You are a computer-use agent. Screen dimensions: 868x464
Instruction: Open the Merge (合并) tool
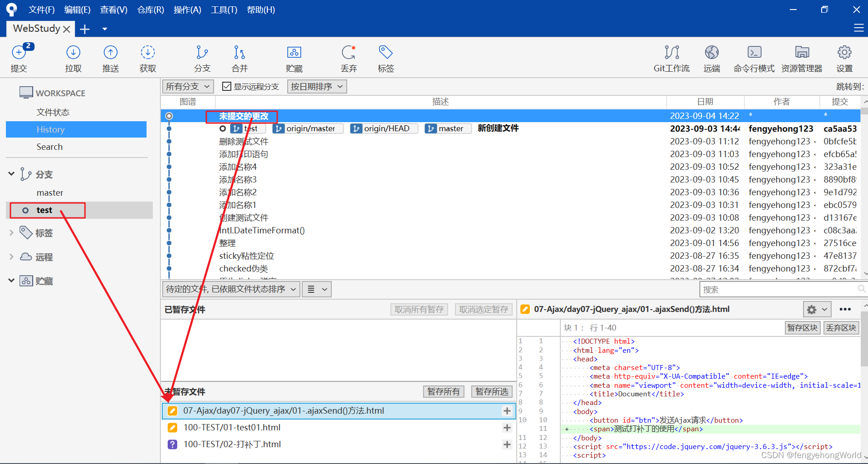point(239,58)
